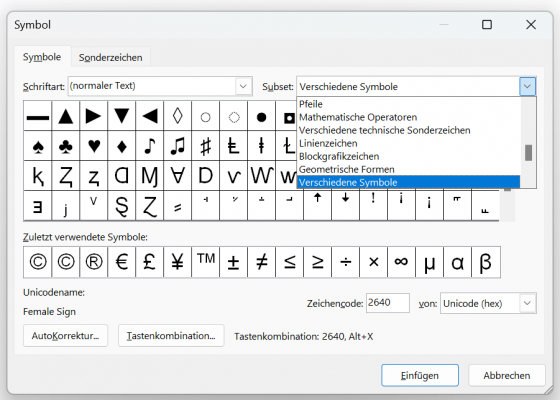Select the capital W symbol in grid
Image resolution: width=560 pixels, height=400 pixels.
pos(261,175)
